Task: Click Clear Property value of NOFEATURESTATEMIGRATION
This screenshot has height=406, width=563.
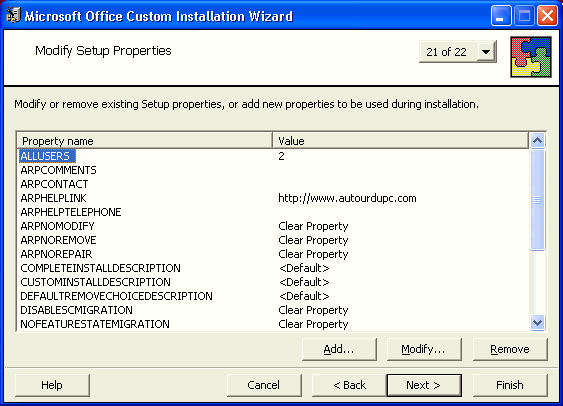Action: (x=313, y=325)
